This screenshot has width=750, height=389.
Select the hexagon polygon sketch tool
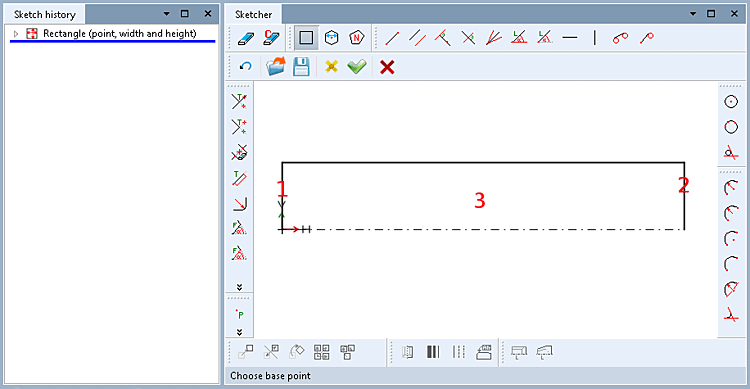point(331,38)
